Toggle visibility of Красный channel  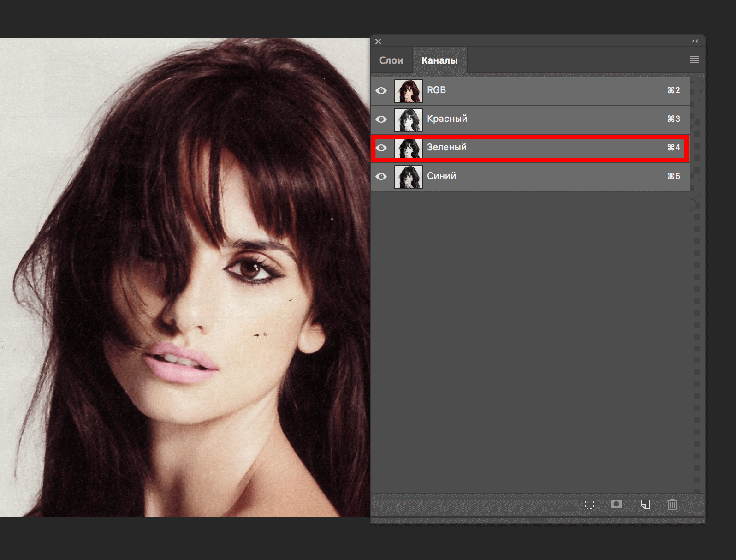(381, 119)
